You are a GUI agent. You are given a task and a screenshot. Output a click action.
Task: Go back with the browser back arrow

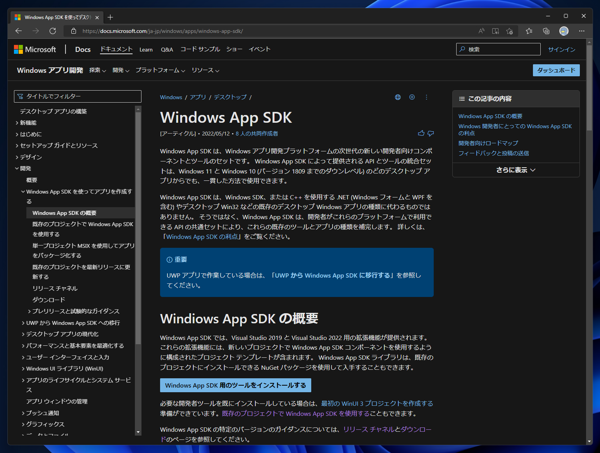(18, 31)
